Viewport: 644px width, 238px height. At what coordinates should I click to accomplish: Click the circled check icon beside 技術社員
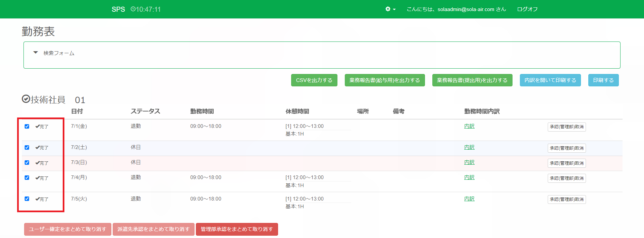[26, 99]
